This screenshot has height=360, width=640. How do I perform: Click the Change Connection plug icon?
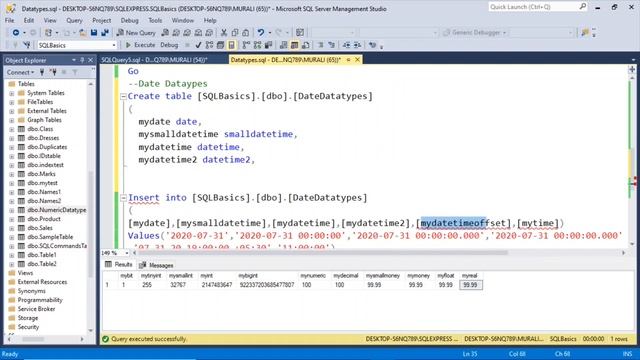[x=27, y=45]
